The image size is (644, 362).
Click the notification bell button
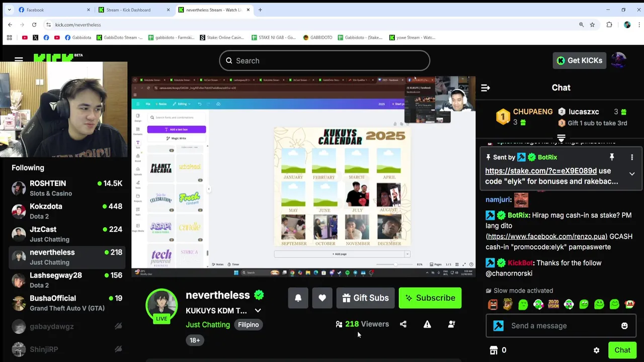click(x=298, y=298)
